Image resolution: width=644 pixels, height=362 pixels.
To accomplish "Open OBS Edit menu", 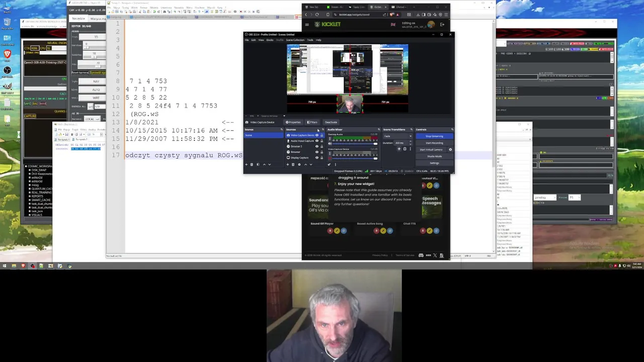I will point(253,40).
